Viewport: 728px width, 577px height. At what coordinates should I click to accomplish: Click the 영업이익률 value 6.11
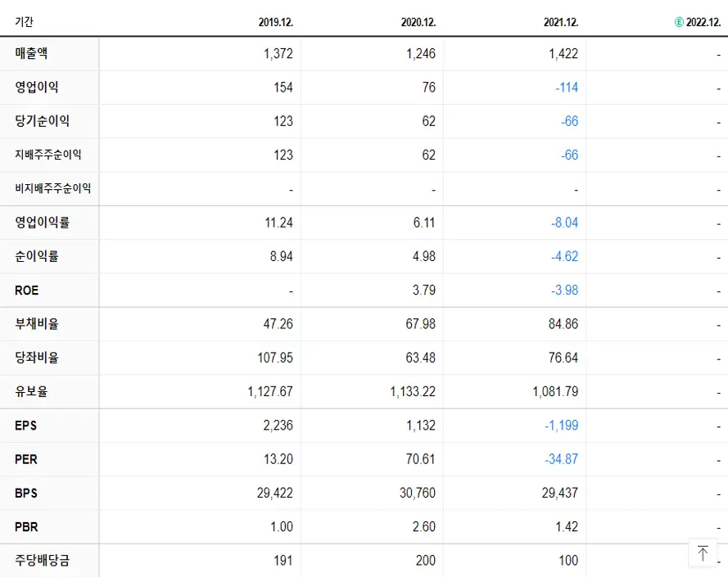tap(424, 223)
